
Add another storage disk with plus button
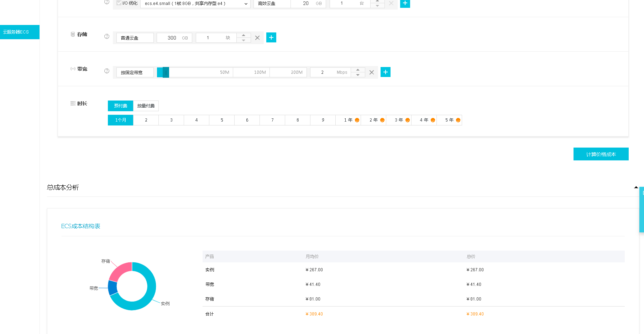pyautogui.click(x=271, y=37)
